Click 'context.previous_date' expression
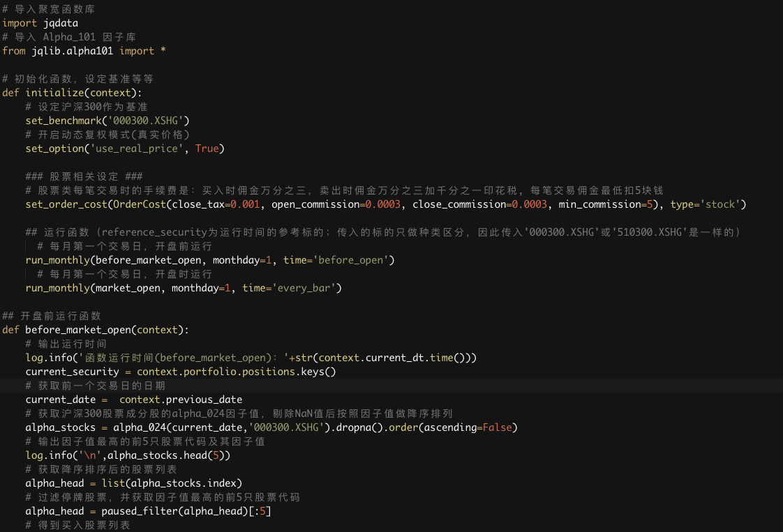Image resolution: width=783 pixels, height=532 pixels. point(181,400)
